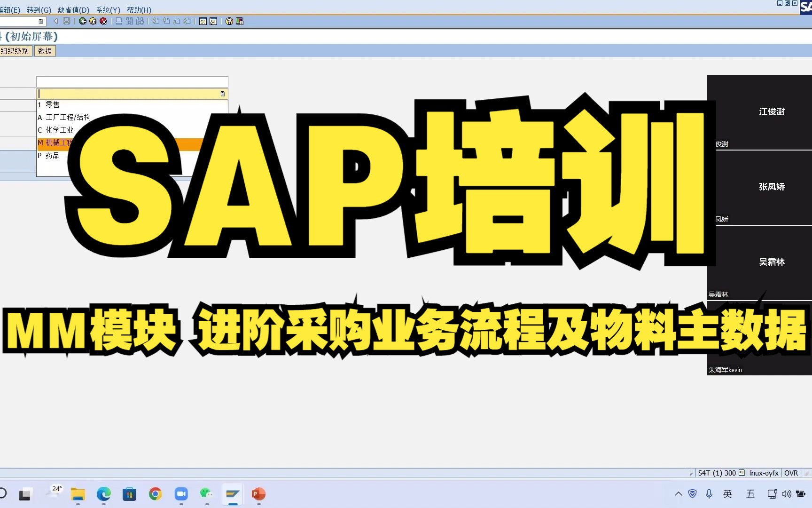The image size is (812, 508).
Task: Open the Find binoculars icon
Action: pyautogui.click(x=129, y=21)
